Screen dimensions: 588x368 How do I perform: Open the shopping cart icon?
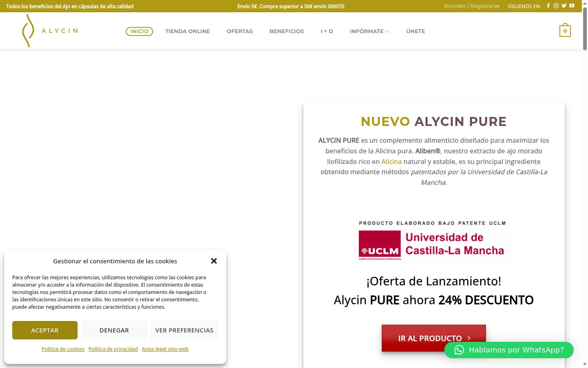pos(565,30)
